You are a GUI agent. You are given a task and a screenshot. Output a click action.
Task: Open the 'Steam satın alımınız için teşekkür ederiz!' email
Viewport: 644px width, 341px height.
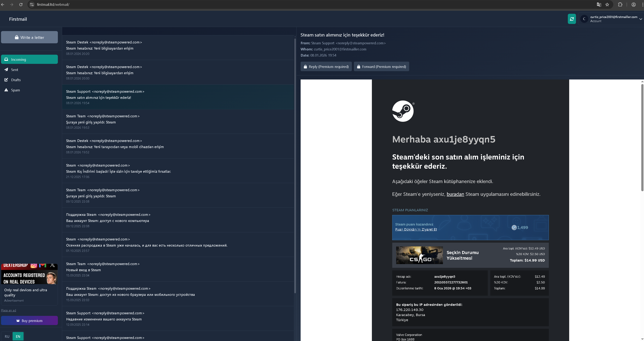click(x=178, y=97)
